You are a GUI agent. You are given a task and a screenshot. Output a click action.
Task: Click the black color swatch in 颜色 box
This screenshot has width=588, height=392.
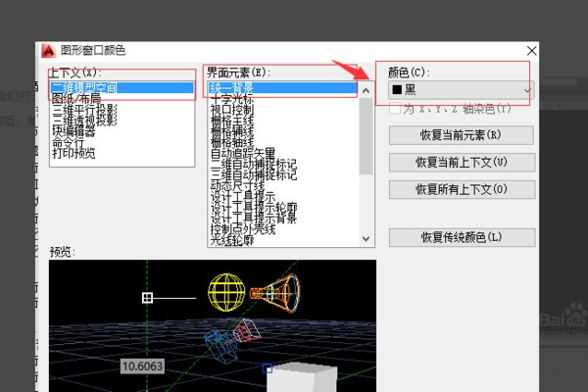(396, 91)
